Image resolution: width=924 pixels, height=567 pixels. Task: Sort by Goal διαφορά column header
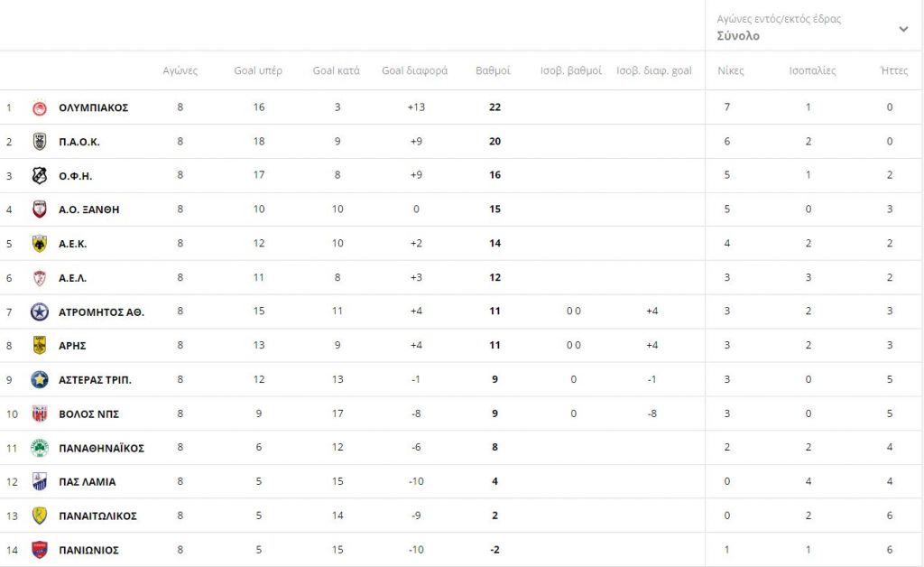coord(414,70)
